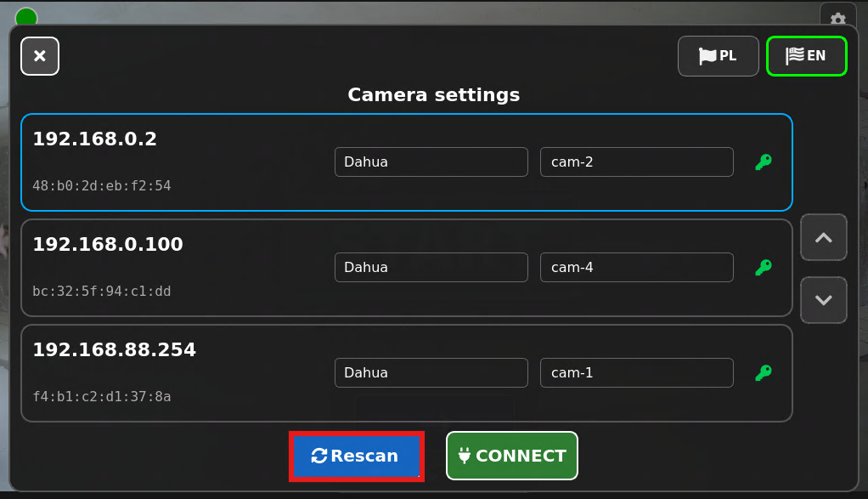Edit the cam-4 name field
The height and width of the screenshot is (499, 868).
click(637, 268)
